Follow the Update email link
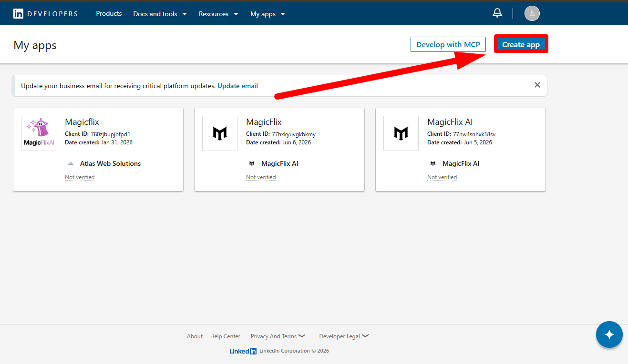Screen dimensions: 628x364 click(237, 86)
